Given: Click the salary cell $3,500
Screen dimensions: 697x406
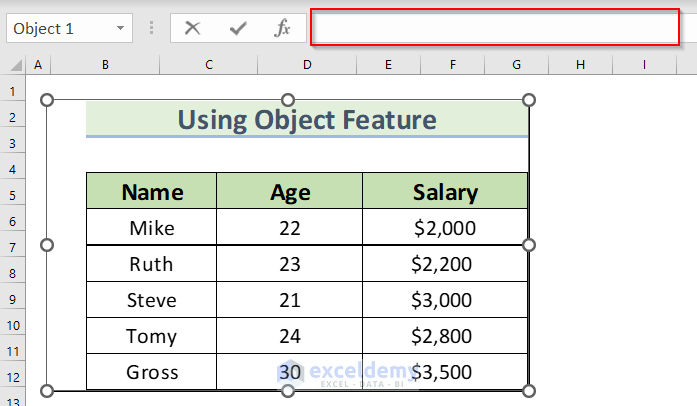Looking at the screenshot, I should click(x=445, y=372).
